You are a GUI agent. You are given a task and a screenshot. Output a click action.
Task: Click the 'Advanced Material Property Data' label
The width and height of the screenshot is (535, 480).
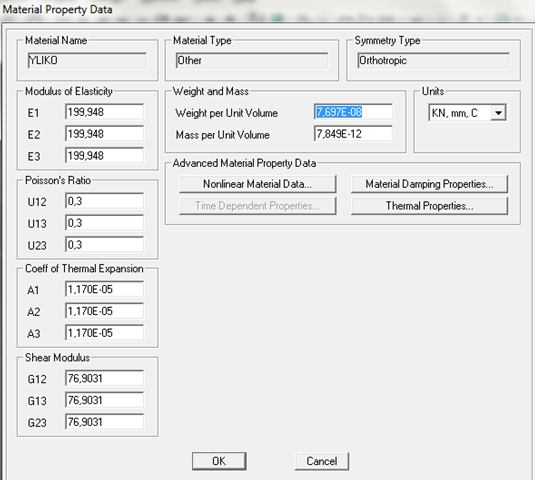click(244, 163)
